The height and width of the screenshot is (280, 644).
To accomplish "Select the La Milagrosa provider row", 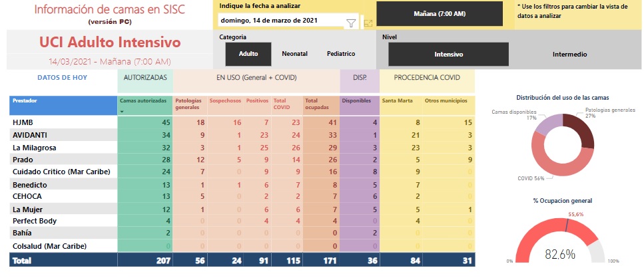I will click(34, 148).
